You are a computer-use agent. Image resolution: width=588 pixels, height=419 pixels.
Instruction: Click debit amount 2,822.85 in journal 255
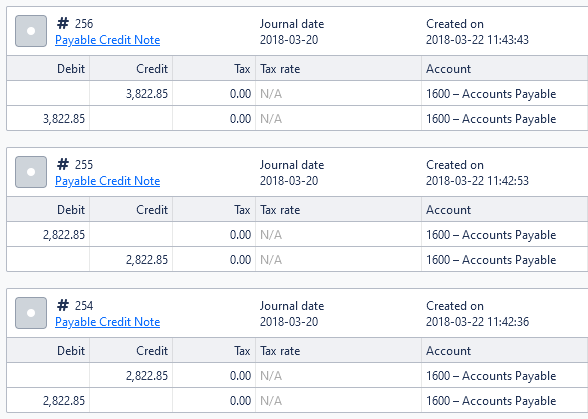click(64, 235)
